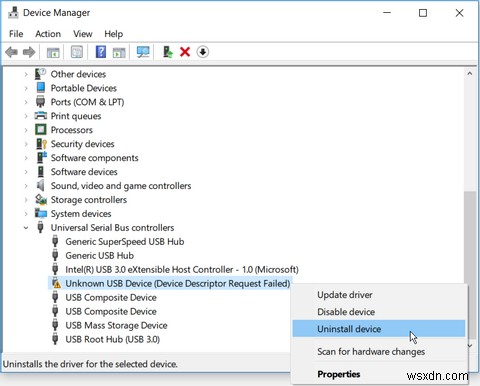480x386 pixels.
Task: Open the View menu
Action: (x=83, y=34)
